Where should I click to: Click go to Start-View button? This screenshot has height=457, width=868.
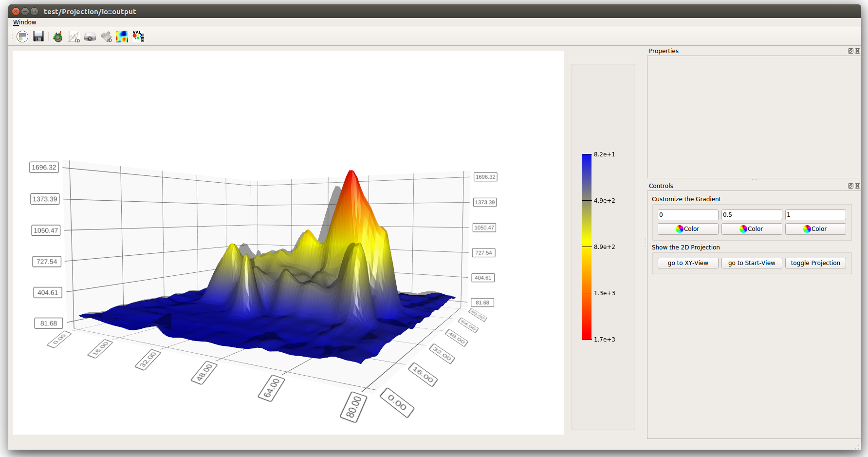pos(752,263)
